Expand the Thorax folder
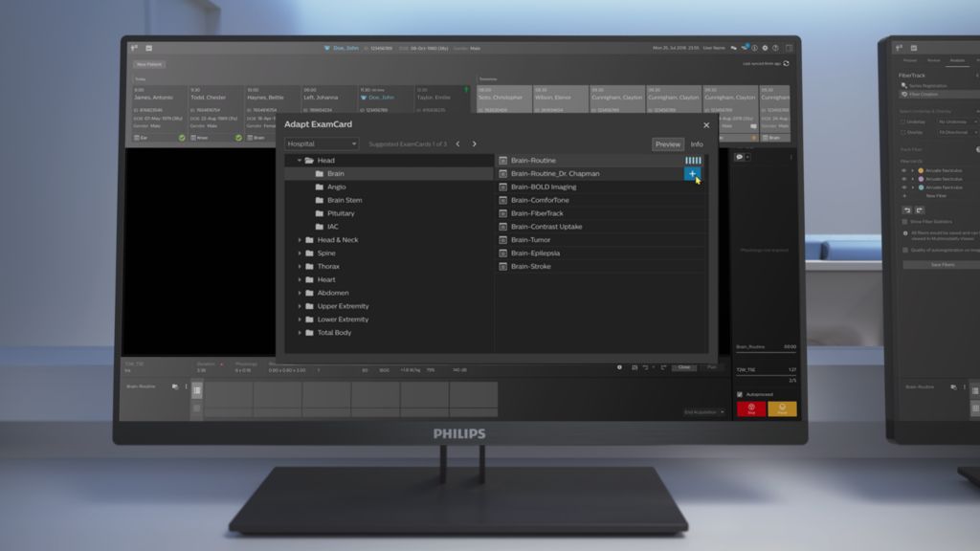Image resolution: width=980 pixels, height=551 pixels. (x=300, y=266)
